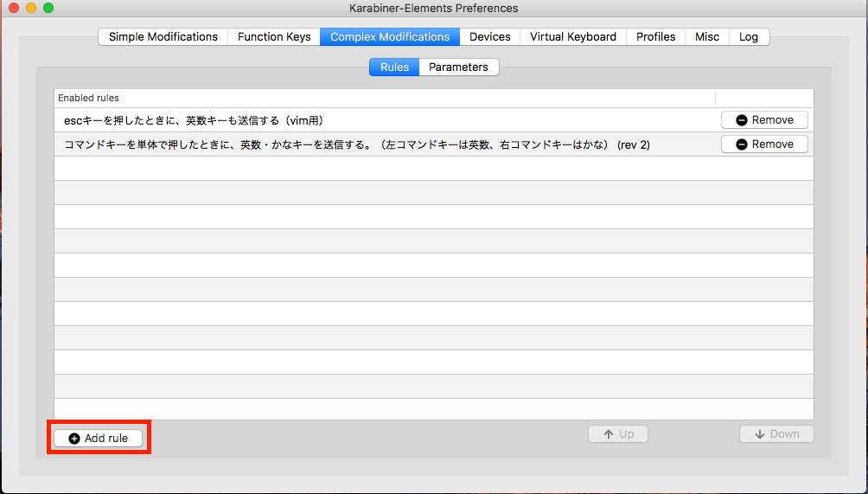Switch to the Function Keys tab
The height and width of the screenshot is (494, 868).
pyautogui.click(x=274, y=36)
